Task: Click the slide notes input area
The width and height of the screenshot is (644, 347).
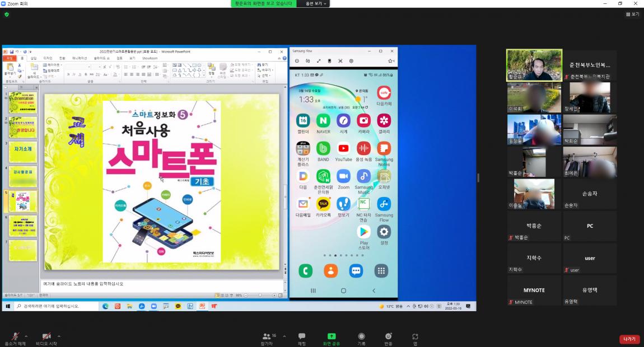Action: (x=162, y=285)
